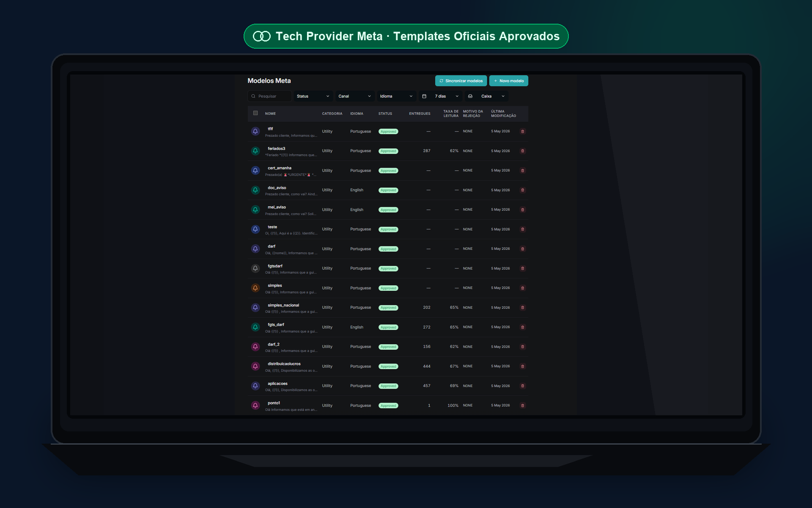This screenshot has height=508, width=812.
Task: Open the Canal filter dropdown
Action: 355,96
